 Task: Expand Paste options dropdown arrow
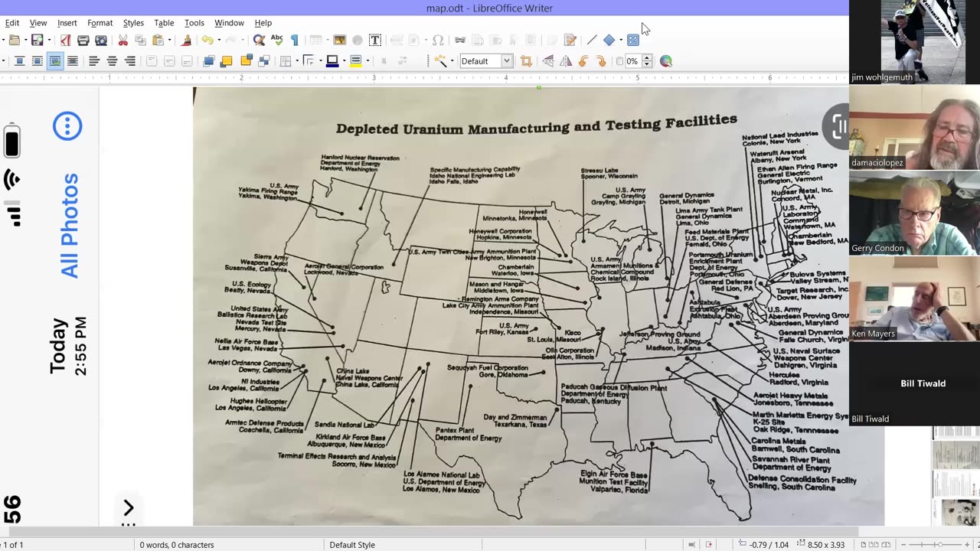click(x=169, y=41)
